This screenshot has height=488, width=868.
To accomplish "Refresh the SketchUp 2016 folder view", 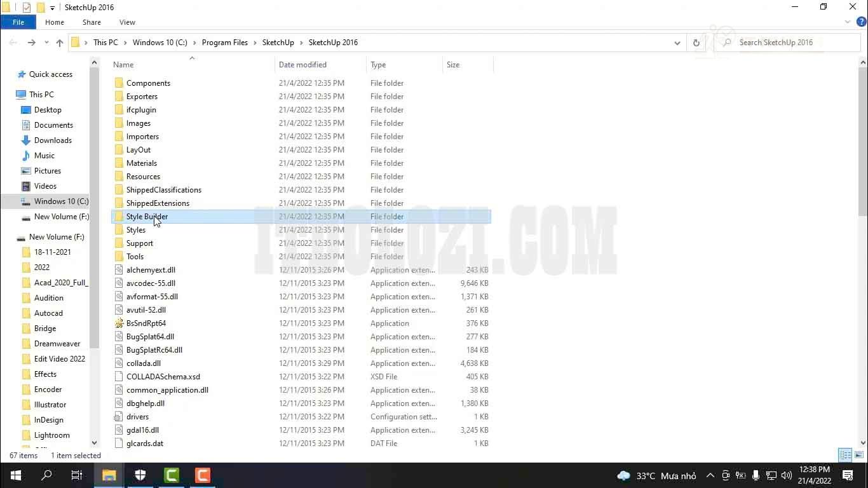I will pos(696,43).
